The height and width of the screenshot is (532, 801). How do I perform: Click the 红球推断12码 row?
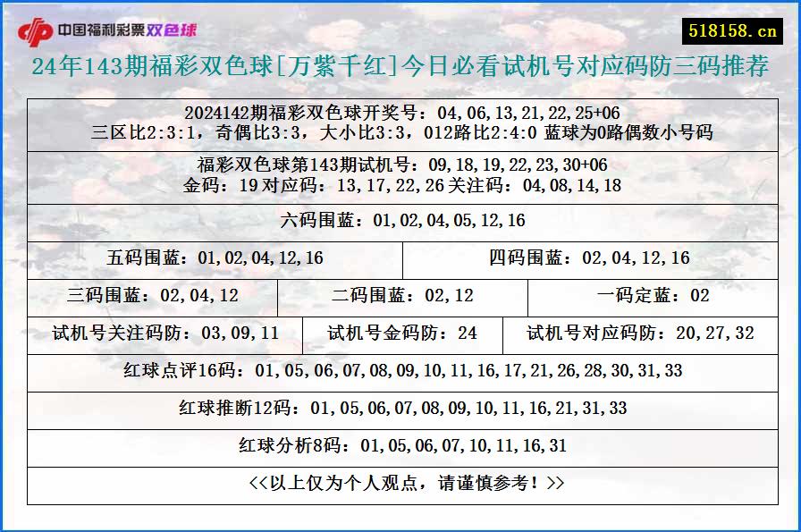(x=400, y=409)
